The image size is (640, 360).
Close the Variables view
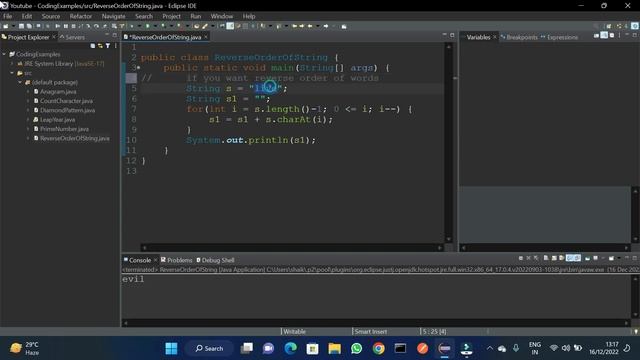coord(495,37)
